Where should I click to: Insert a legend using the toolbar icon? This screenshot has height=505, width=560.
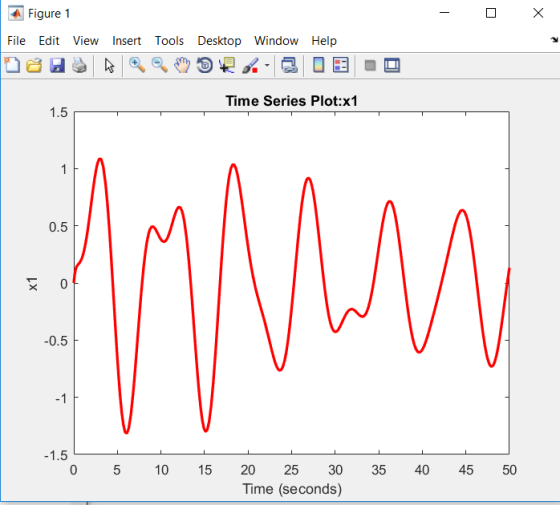pyautogui.click(x=341, y=65)
